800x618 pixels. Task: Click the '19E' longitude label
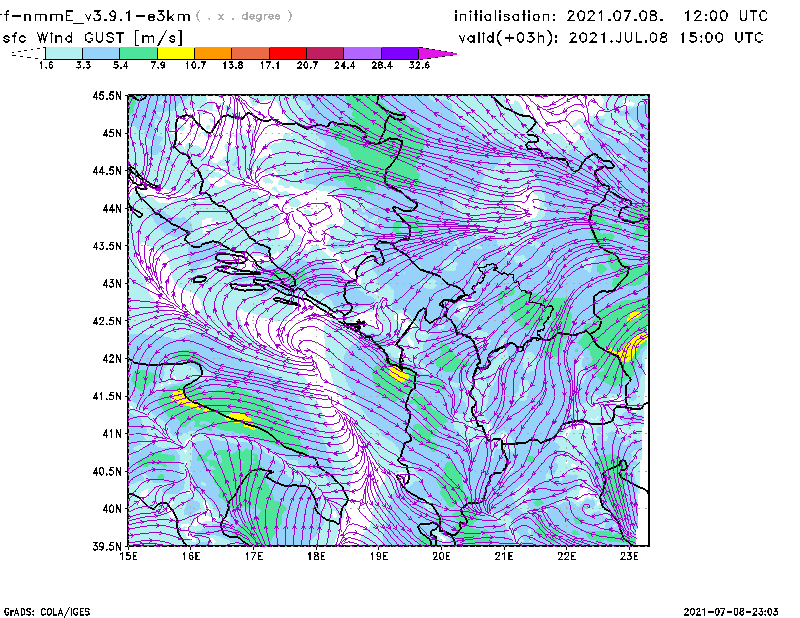pyautogui.click(x=379, y=556)
